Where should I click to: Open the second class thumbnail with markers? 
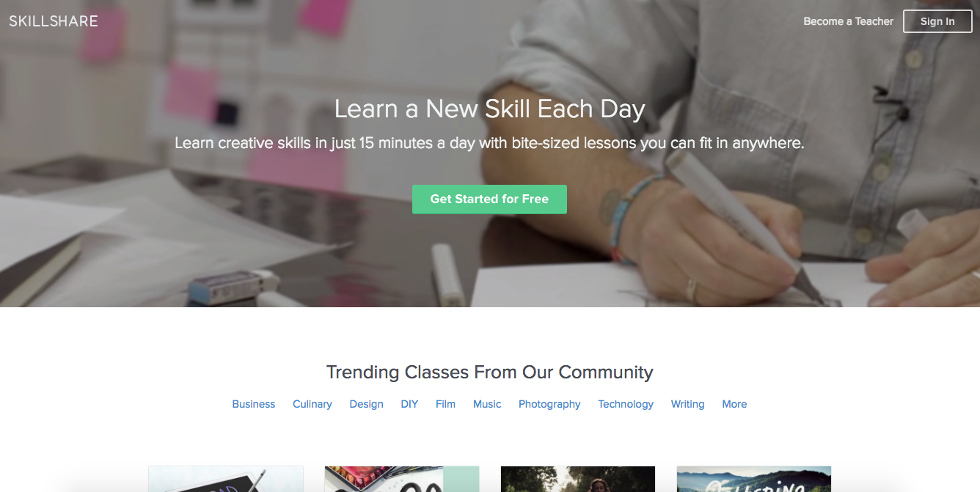[402, 479]
